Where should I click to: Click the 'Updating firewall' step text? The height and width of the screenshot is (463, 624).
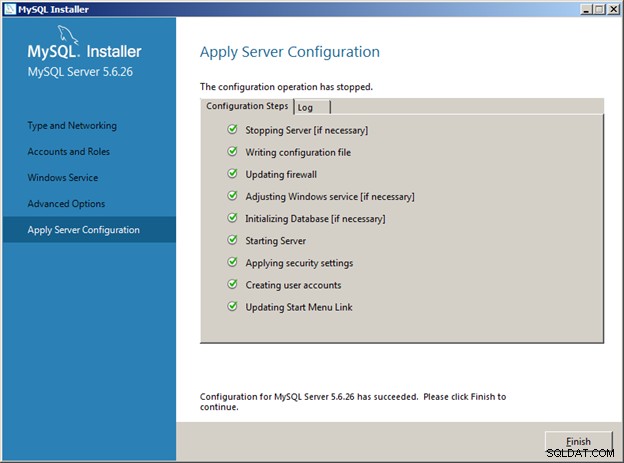coord(281,175)
